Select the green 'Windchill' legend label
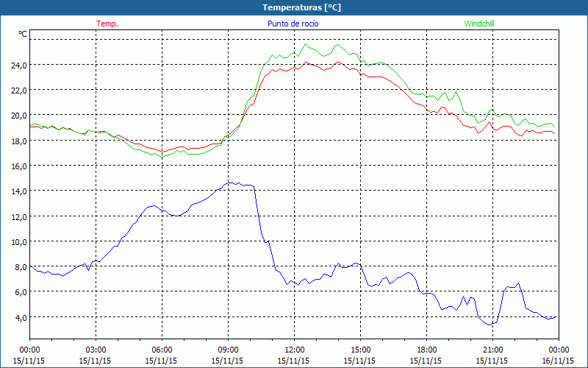 click(479, 24)
